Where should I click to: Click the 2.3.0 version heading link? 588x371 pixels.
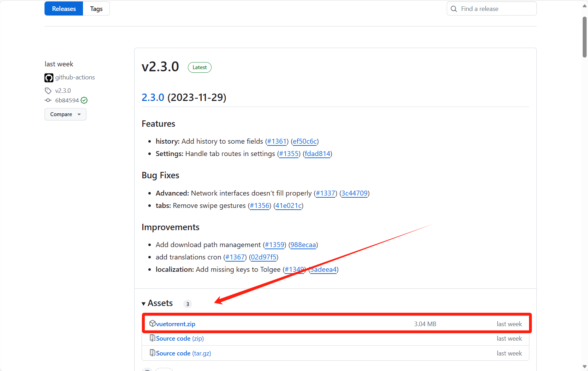(153, 97)
